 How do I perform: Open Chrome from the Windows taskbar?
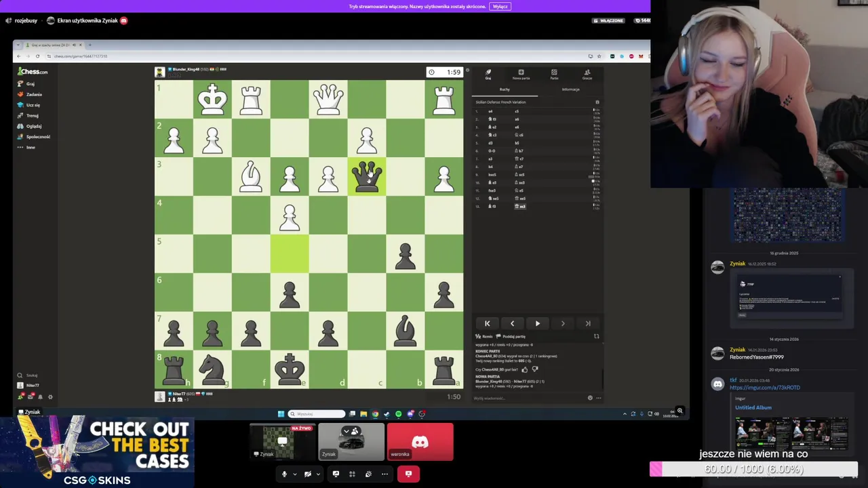tap(375, 413)
